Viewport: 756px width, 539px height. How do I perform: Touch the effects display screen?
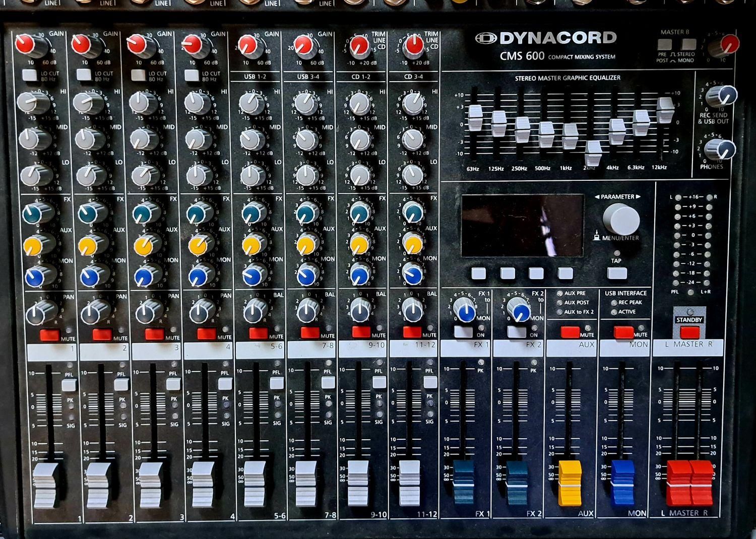click(x=523, y=226)
